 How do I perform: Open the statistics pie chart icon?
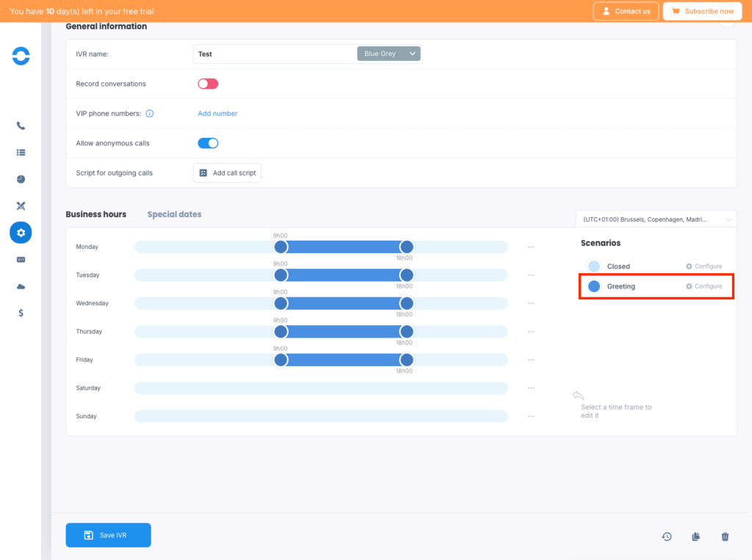pos(21,179)
